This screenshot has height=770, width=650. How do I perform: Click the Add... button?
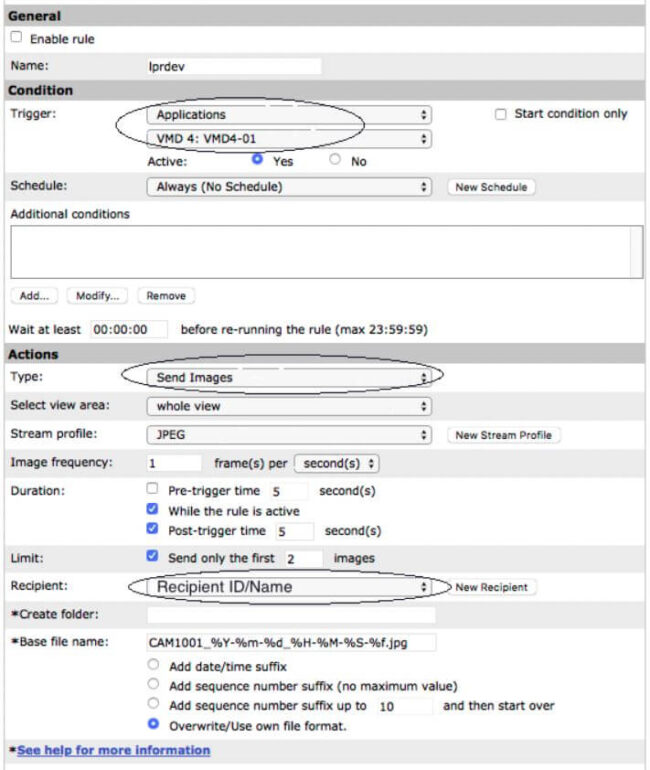pos(34,296)
